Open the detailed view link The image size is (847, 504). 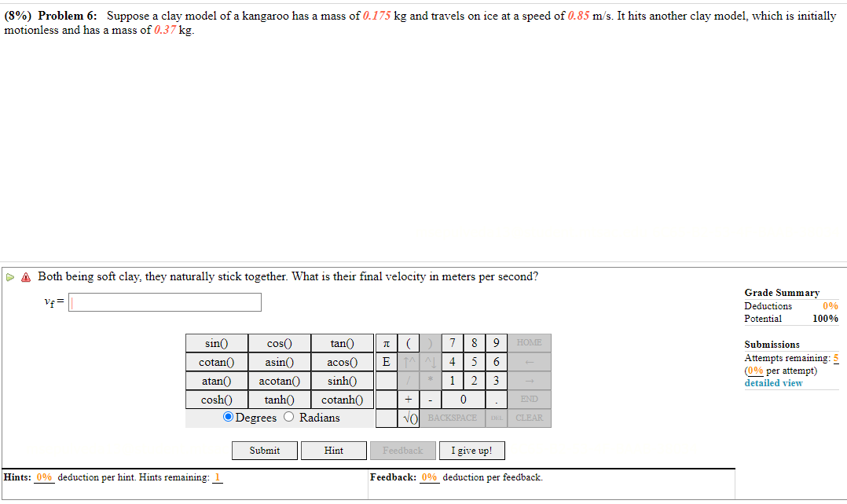point(773,382)
